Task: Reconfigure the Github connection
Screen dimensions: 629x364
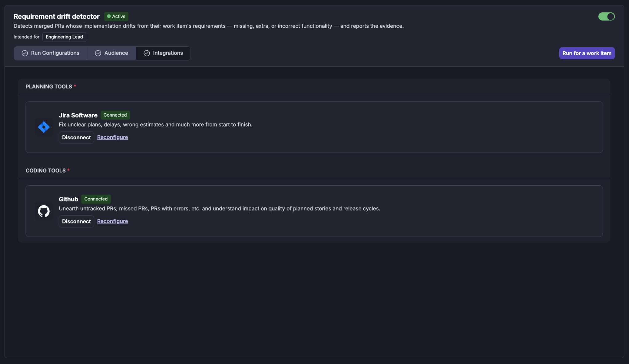Action: 112,221
